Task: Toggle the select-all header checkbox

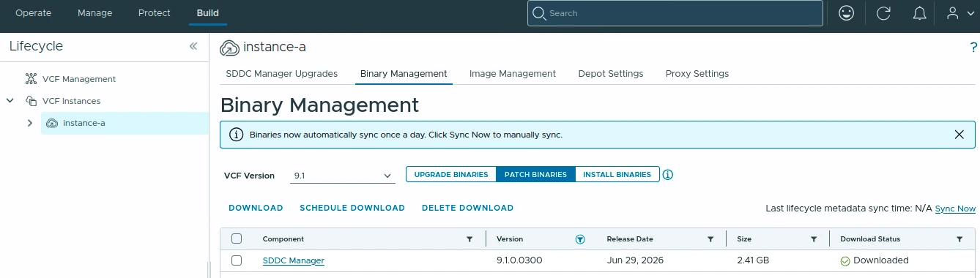Action: 237,238
